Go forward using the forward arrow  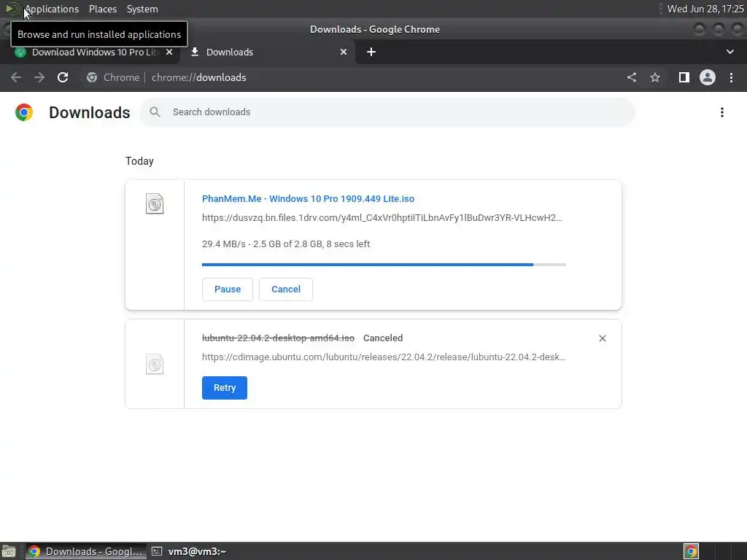click(39, 77)
